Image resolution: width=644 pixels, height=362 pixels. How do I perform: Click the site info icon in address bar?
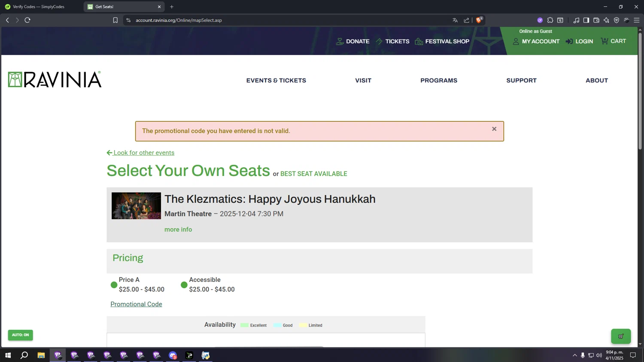(128, 20)
